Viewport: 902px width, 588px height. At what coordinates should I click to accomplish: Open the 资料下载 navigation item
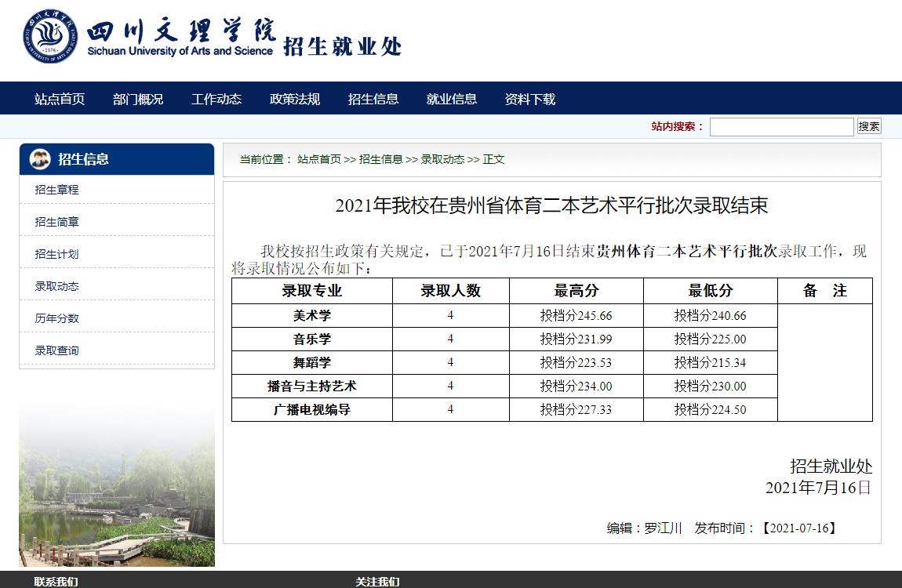coord(530,99)
